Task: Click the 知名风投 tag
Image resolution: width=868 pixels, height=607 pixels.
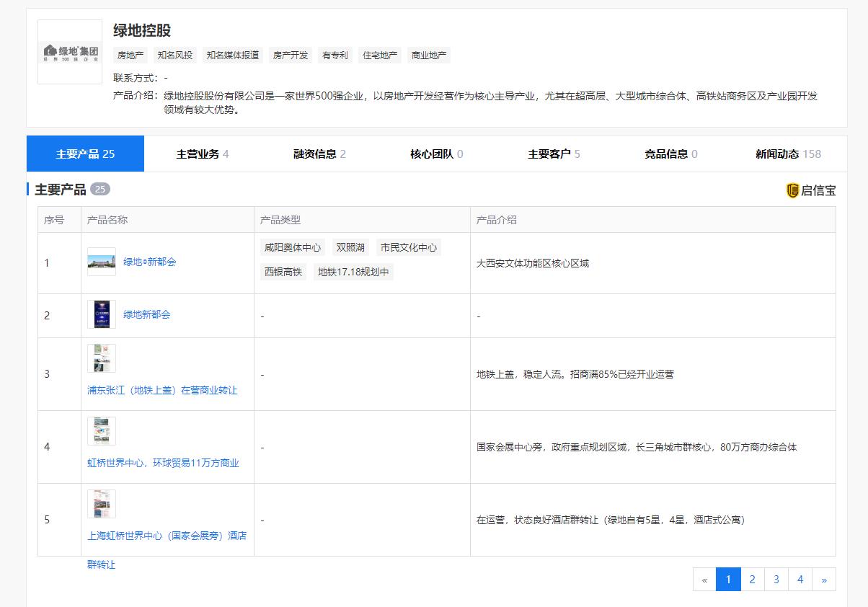Action: (175, 55)
